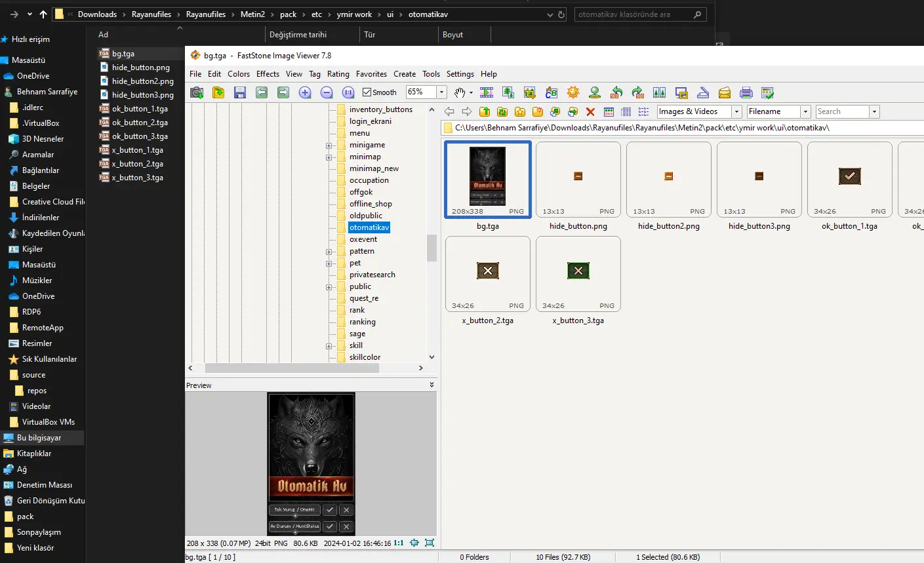
Task: Expand the minigame folder tree node
Action: click(329, 145)
